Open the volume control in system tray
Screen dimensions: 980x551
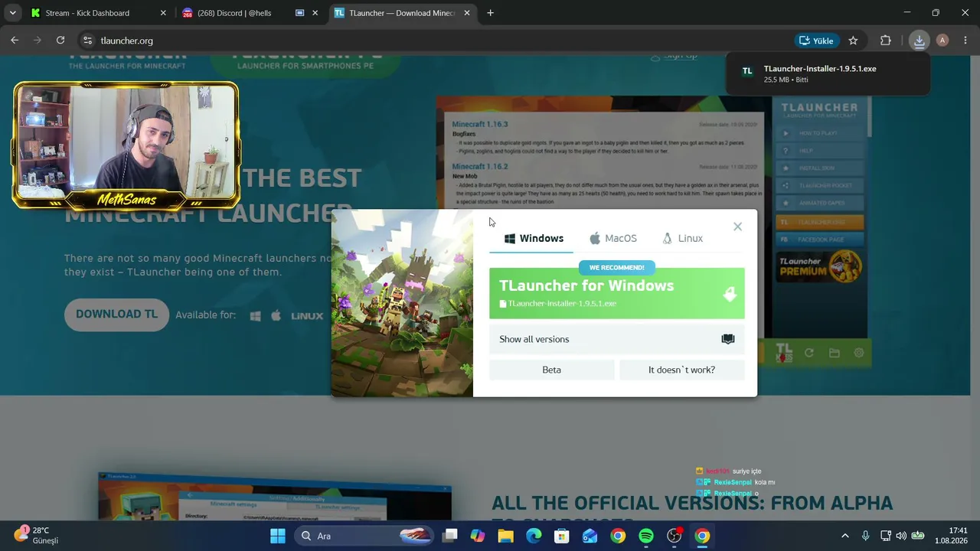click(x=901, y=536)
